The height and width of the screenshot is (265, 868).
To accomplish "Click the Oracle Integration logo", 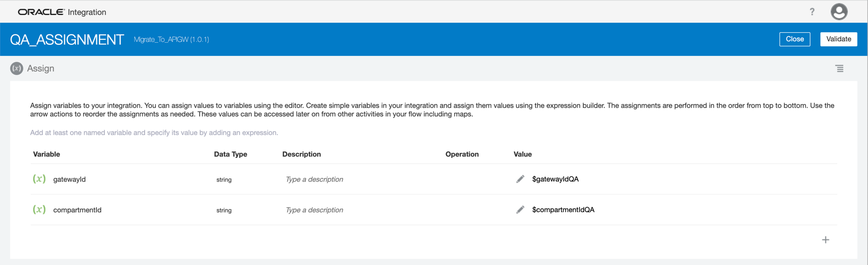I will [62, 12].
